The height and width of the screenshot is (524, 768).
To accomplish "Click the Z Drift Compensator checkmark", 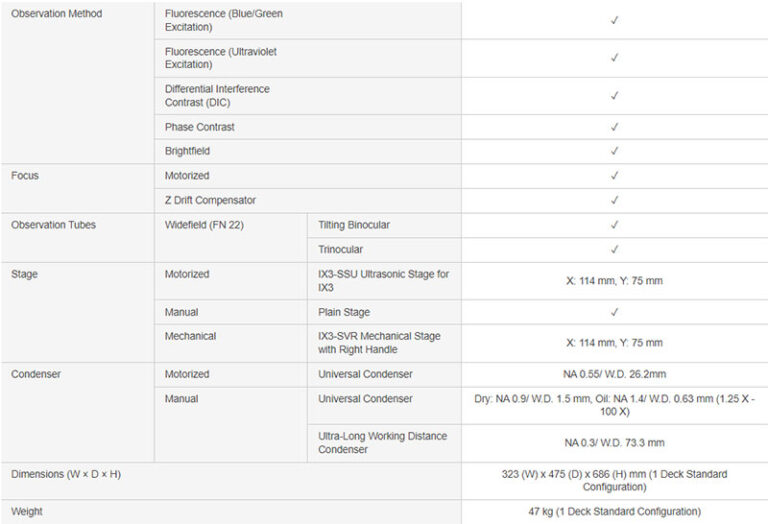I will tap(614, 201).
